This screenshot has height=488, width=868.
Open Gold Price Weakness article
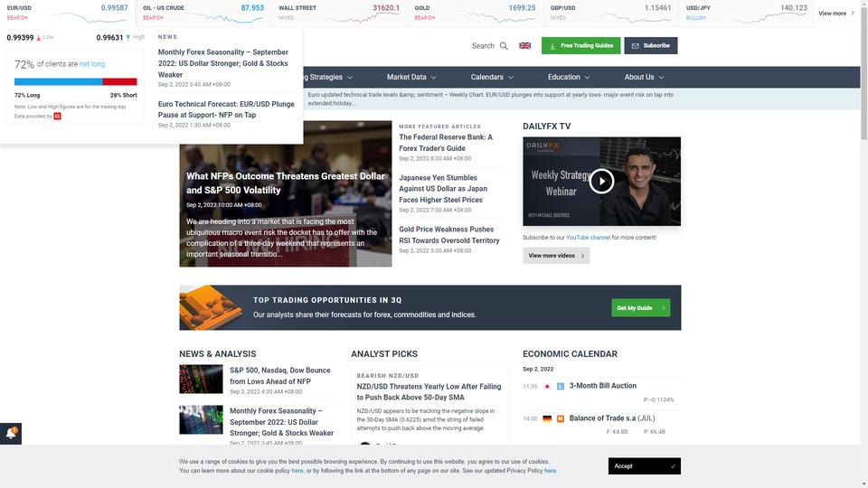pos(449,235)
